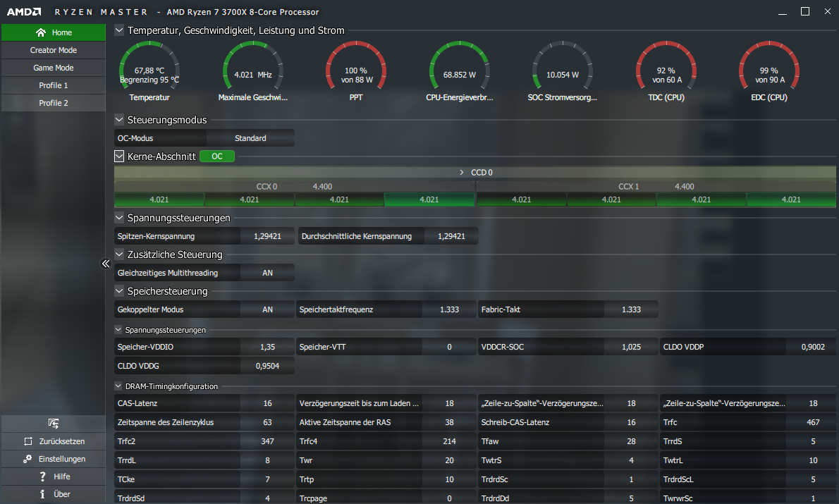Click Trfc2 value 347
The image size is (839, 504).
267,441
